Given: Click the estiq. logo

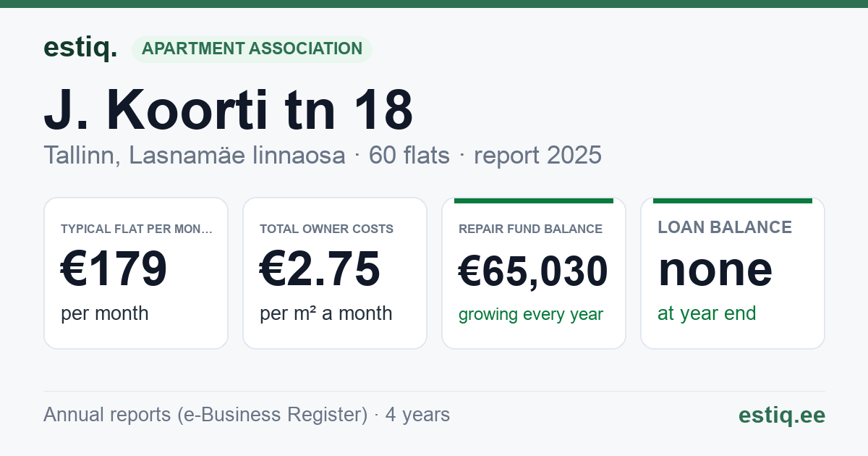Looking at the screenshot, I should tap(80, 48).
